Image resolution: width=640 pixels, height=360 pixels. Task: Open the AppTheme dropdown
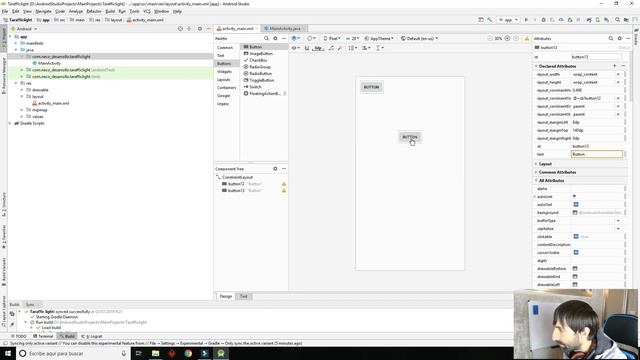(379, 38)
